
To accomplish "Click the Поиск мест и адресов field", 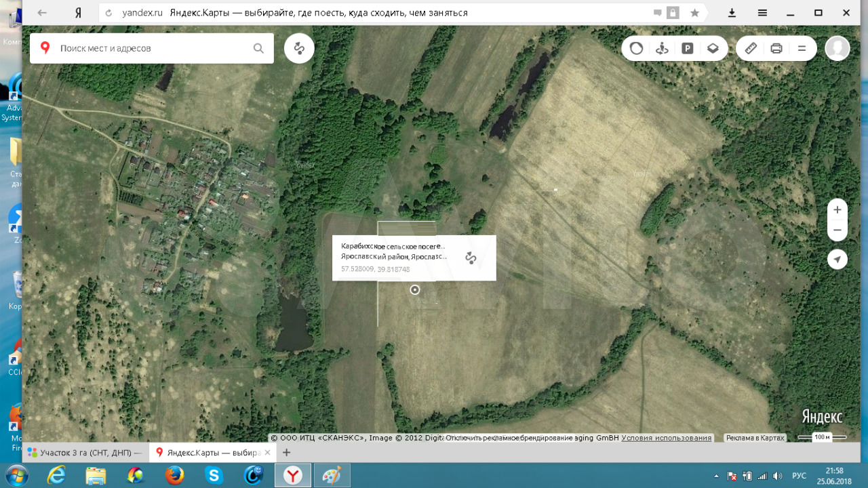I will pyautogui.click(x=153, y=48).
